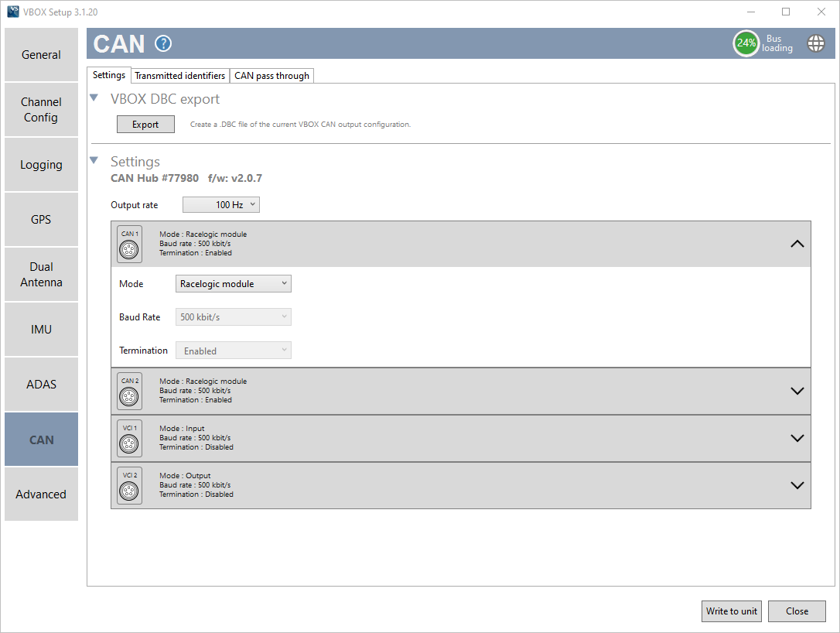Click the VCI 1 Termination : Disabled text

pos(196,447)
